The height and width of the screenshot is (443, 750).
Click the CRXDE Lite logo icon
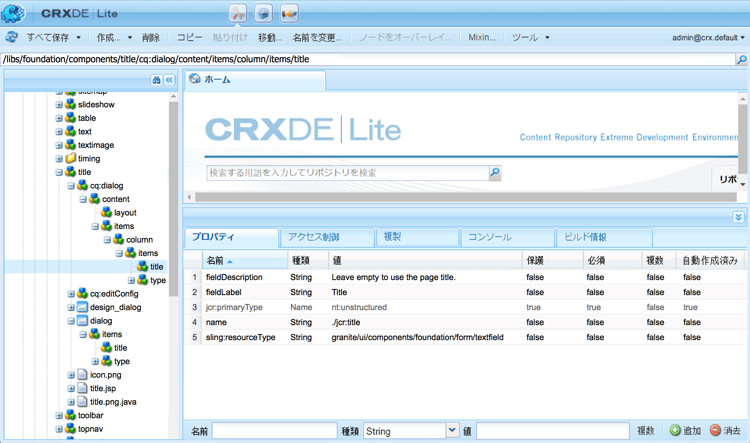click(x=13, y=13)
